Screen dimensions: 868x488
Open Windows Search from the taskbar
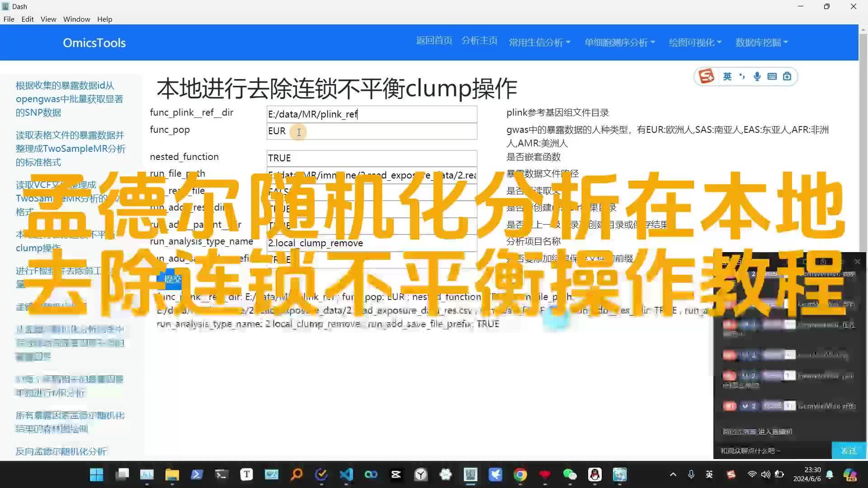(x=296, y=475)
